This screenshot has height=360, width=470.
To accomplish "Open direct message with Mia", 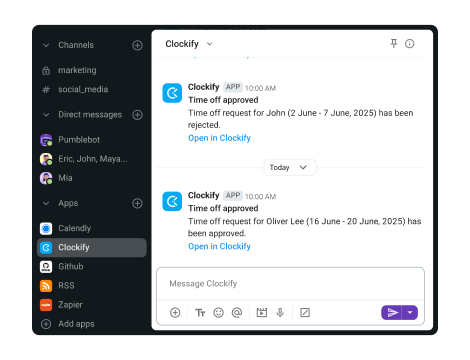I will pyautogui.click(x=92, y=178).
